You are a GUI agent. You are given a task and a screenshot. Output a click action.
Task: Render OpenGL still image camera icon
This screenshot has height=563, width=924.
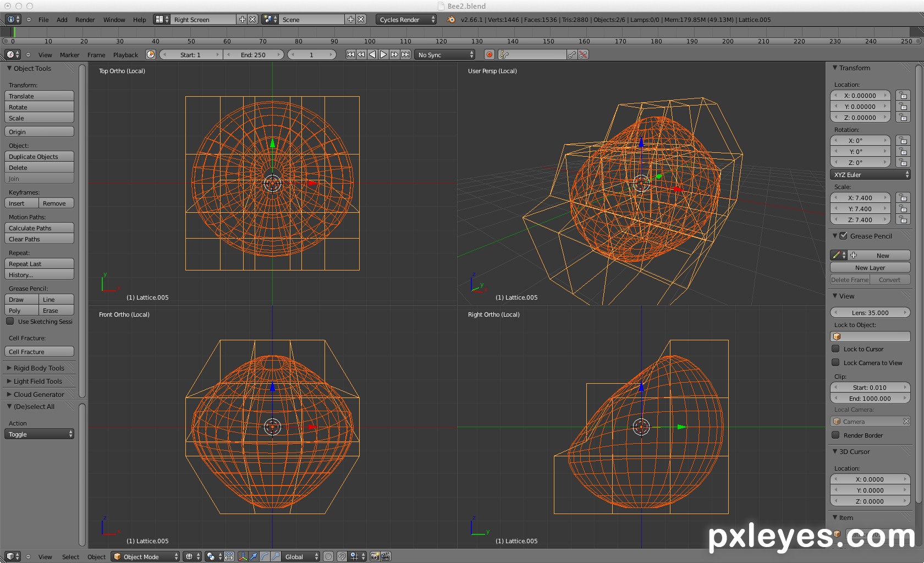375,556
